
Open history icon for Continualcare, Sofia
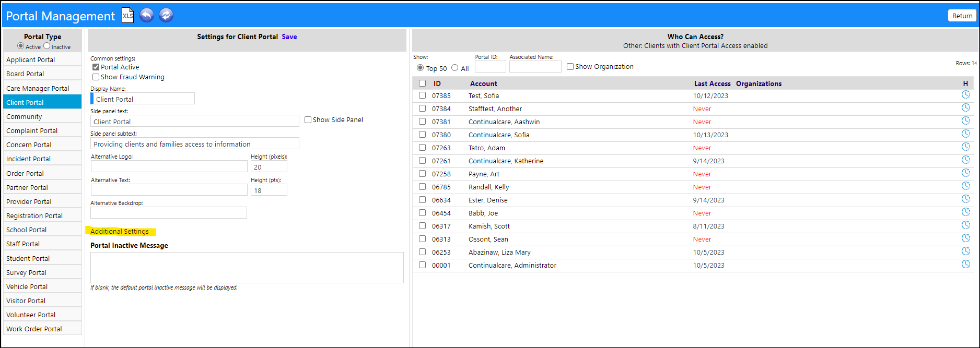pyautogui.click(x=966, y=134)
